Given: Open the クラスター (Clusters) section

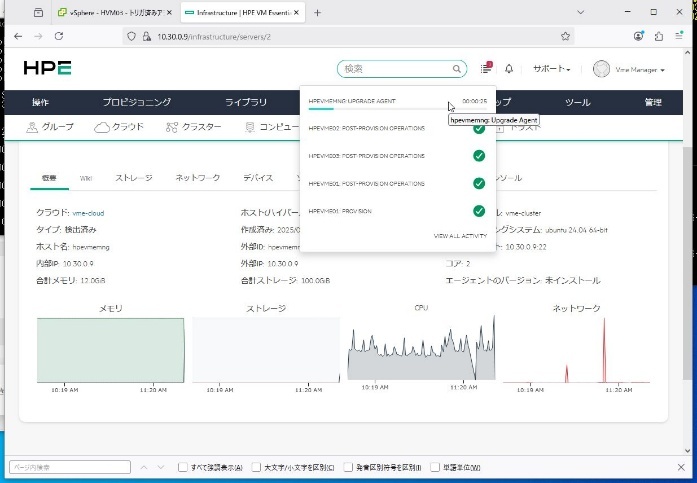Looking at the screenshot, I should (x=194, y=127).
